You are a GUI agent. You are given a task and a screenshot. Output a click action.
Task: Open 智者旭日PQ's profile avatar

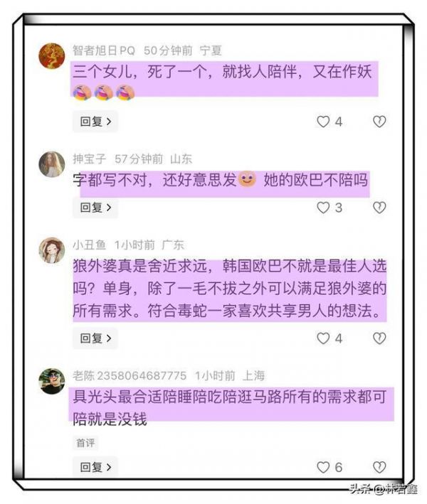pos(52,55)
